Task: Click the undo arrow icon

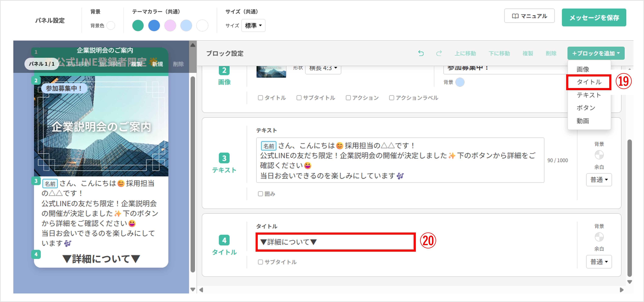Action: pyautogui.click(x=421, y=53)
